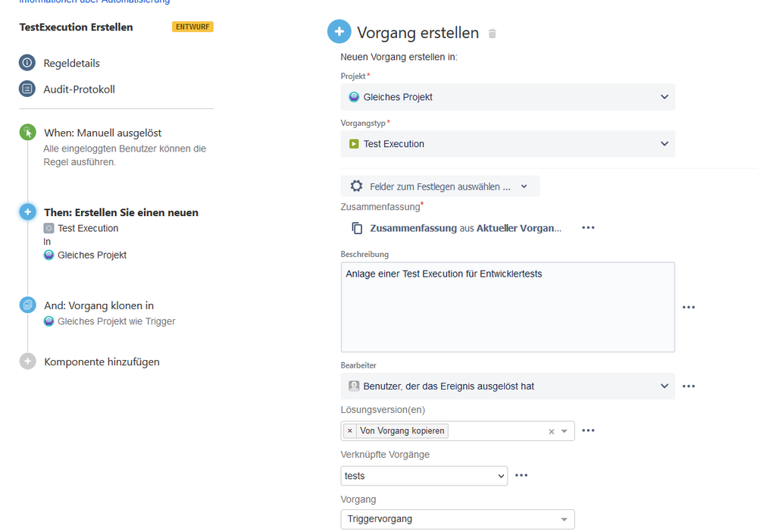Image resolution: width=757 pixels, height=532 pixels.
Task: Click the trash icon beside Vorgang erstellen
Action: coord(492,33)
